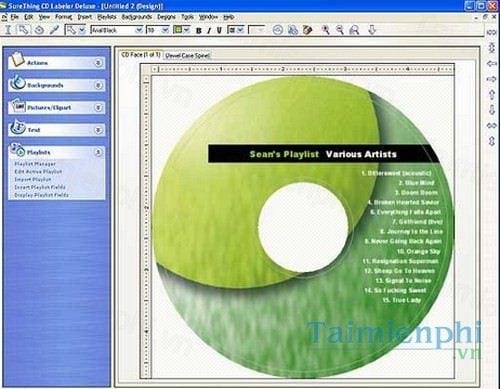Image resolution: width=500 pixels, height=389 pixels.
Task: Click the font size field showing 10
Action: tap(154, 30)
